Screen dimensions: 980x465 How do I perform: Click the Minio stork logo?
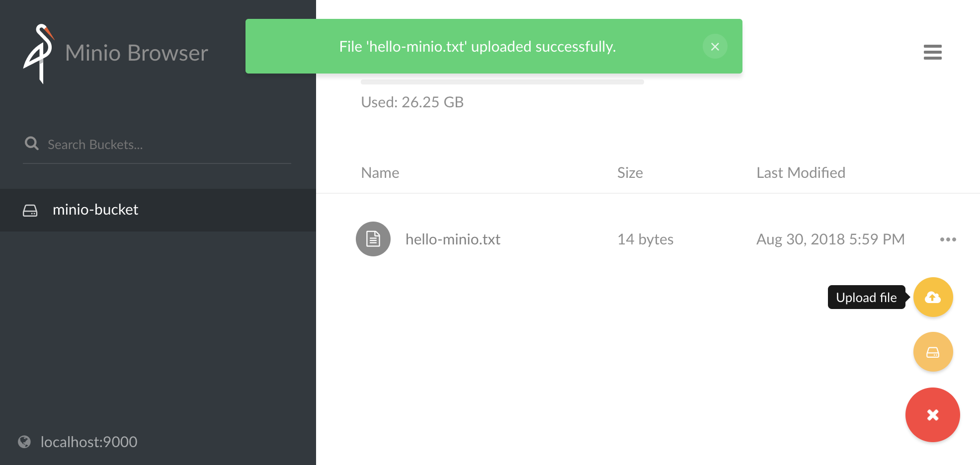[39, 53]
